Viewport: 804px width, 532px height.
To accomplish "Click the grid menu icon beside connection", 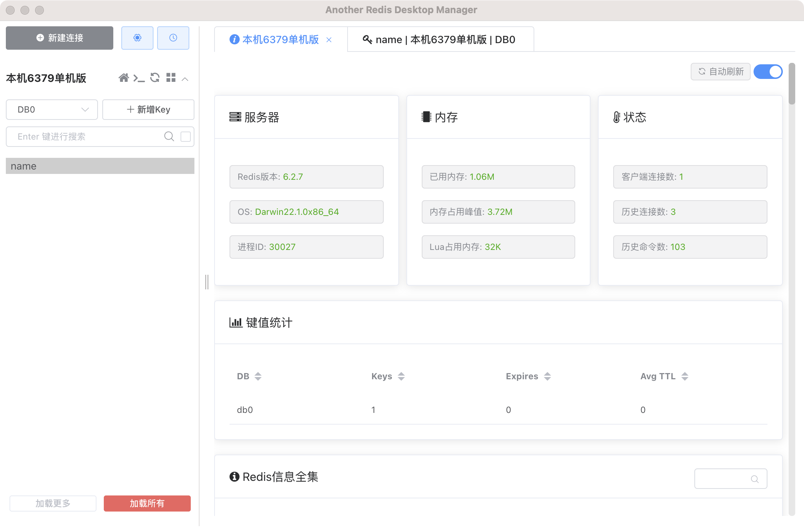I will 171,78.
